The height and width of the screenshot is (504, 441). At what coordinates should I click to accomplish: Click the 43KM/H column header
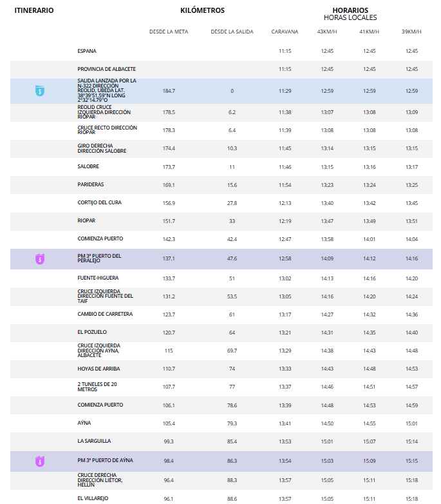[x=327, y=32]
